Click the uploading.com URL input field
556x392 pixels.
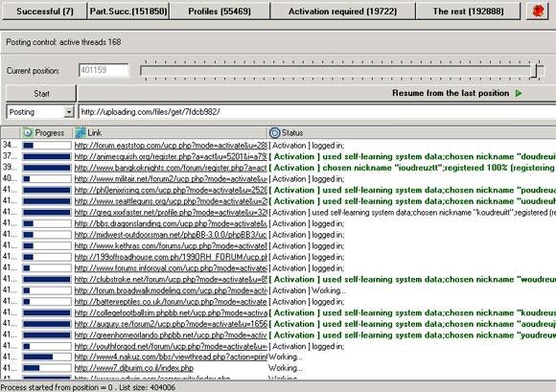pyautogui.click(x=317, y=112)
